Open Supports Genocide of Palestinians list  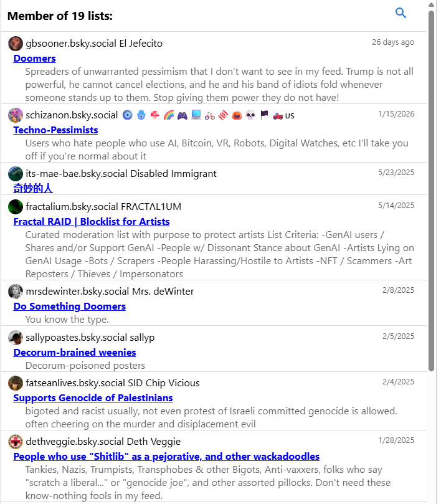pos(93,398)
